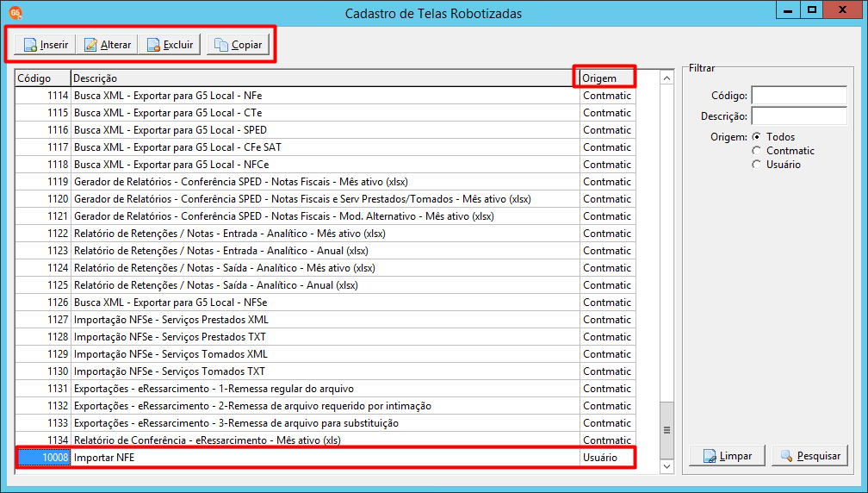Click the Alterar button
Screen dimensions: 868x493
click(107, 44)
